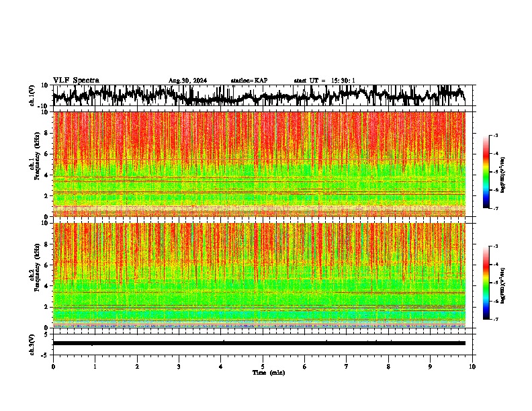Click the "-3" label on ch.2 color bar
Screen dimensions: 532x411
496,246
